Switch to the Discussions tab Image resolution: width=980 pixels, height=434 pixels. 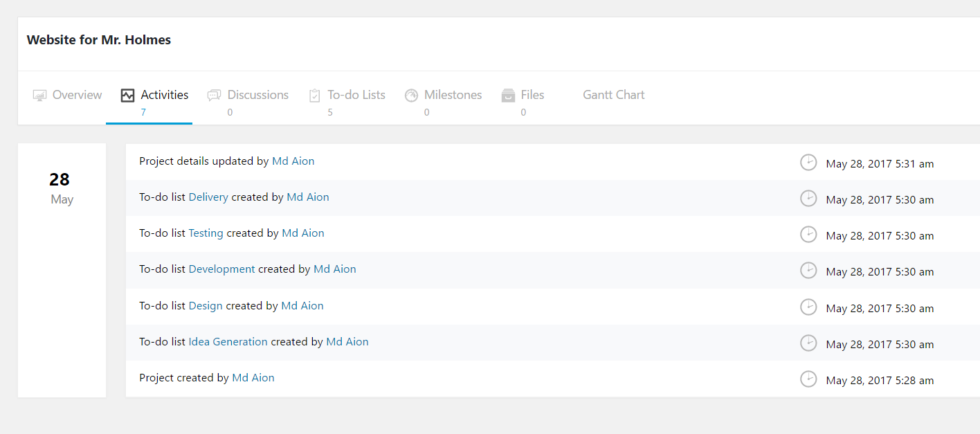pos(257,95)
